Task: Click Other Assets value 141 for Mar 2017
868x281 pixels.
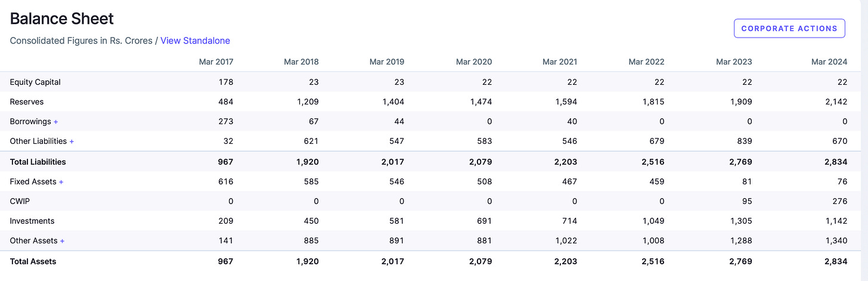Action: tap(227, 241)
